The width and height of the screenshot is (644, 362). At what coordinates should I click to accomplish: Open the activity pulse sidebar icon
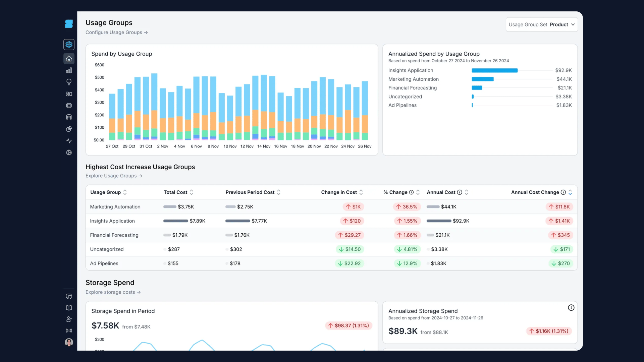click(x=69, y=141)
